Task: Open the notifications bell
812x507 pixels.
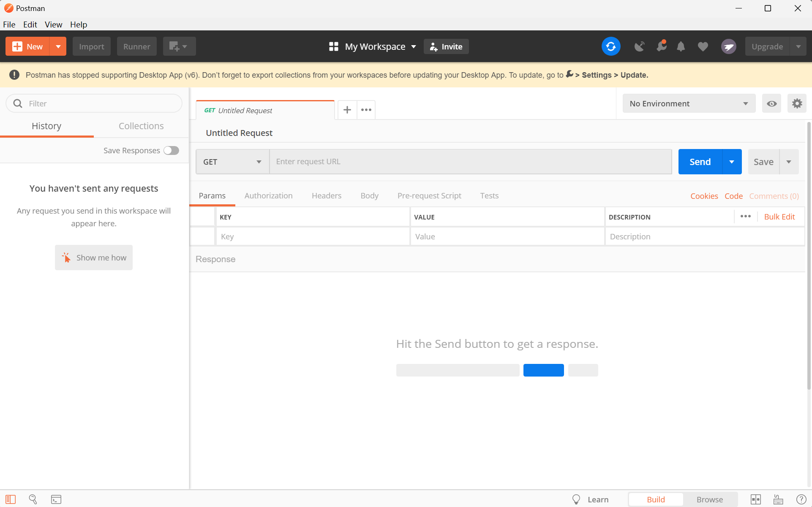Action: 681,46
